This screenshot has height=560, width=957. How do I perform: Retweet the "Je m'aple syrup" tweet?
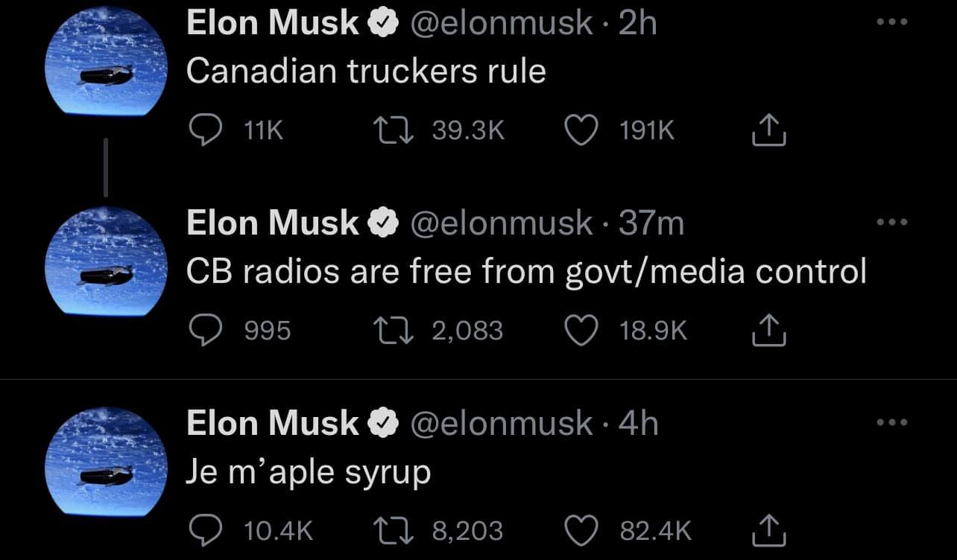pos(394,530)
